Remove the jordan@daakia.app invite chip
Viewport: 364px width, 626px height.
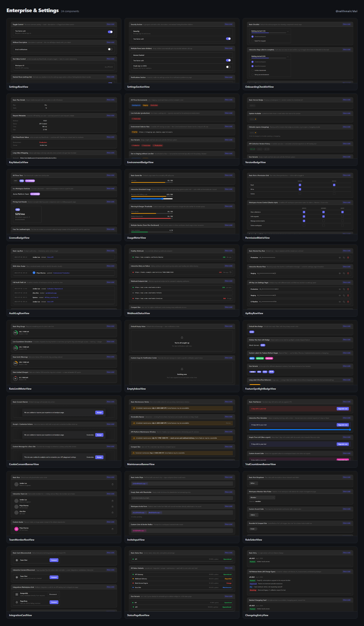147,483
